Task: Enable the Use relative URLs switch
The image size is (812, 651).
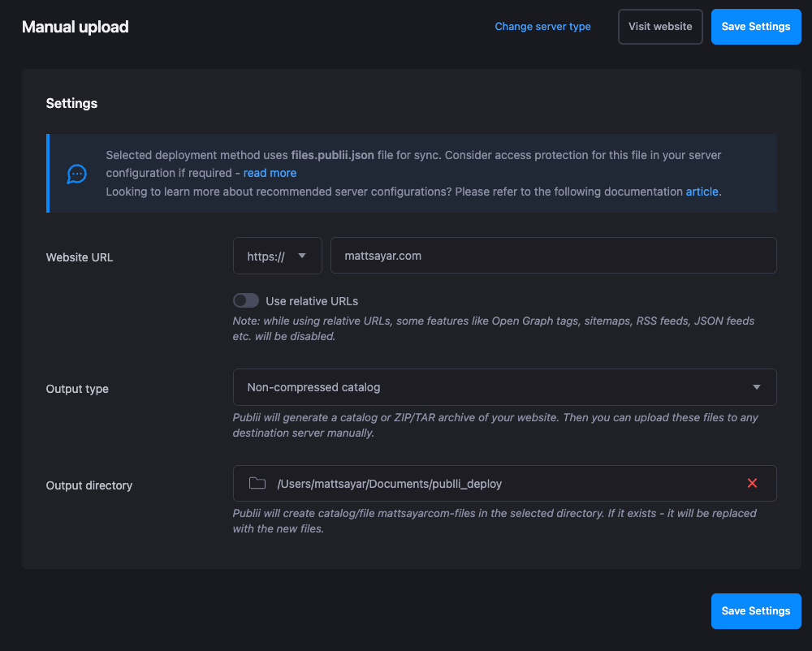Action: (x=246, y=301)
